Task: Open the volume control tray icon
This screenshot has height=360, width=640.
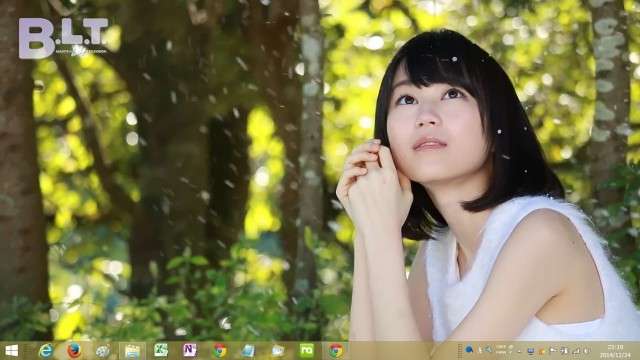Action: pos(586,351)
